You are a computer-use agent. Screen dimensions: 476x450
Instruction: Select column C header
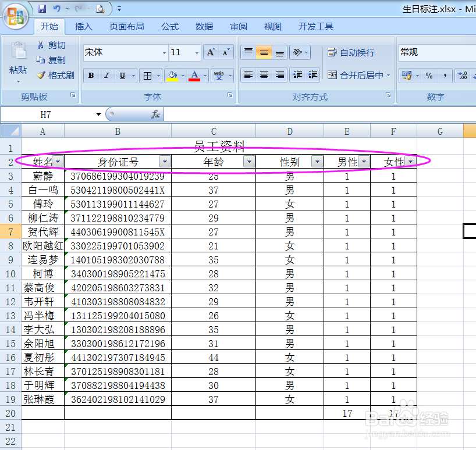click(x=214, y=131)
